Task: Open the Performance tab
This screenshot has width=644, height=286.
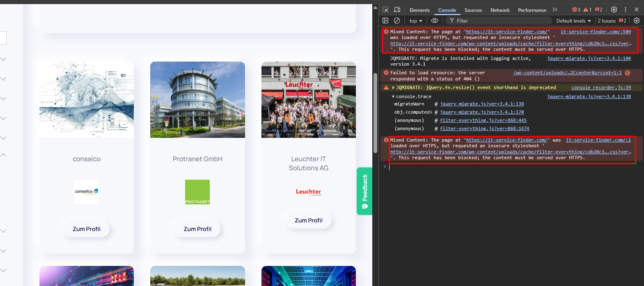Action: pyautogui.click(x=532, y=10)
